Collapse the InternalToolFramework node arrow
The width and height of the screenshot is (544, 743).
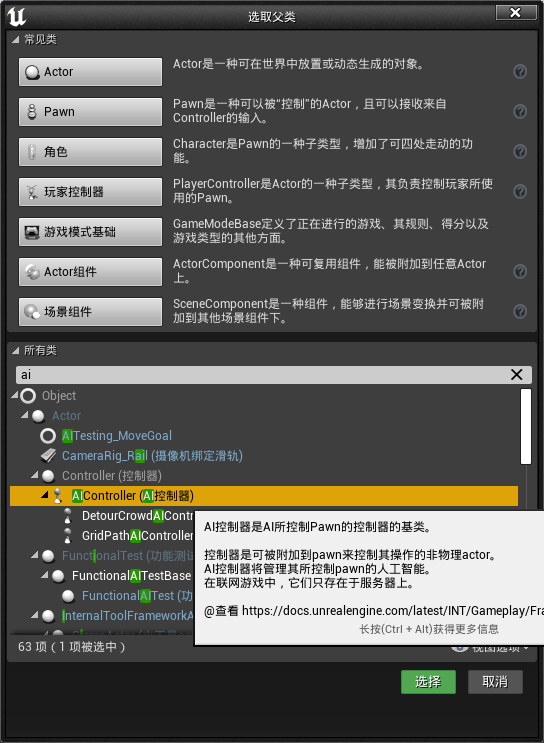[35, 615]
